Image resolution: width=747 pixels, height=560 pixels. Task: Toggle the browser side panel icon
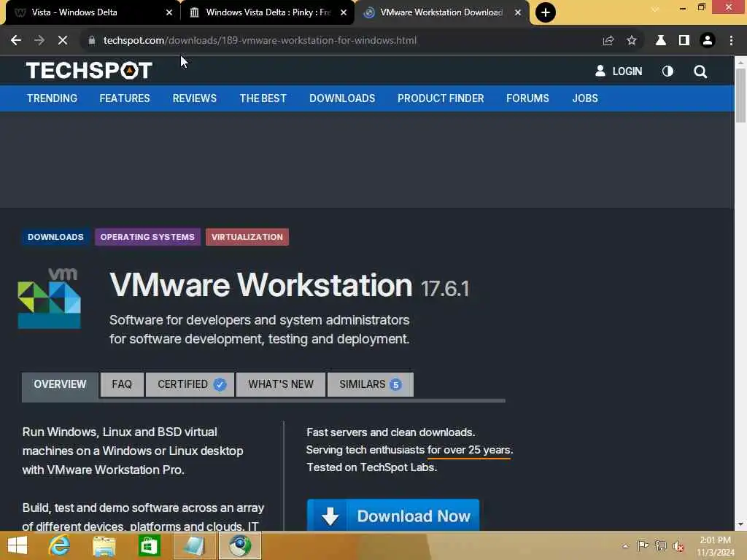click(x=684, y=41)
